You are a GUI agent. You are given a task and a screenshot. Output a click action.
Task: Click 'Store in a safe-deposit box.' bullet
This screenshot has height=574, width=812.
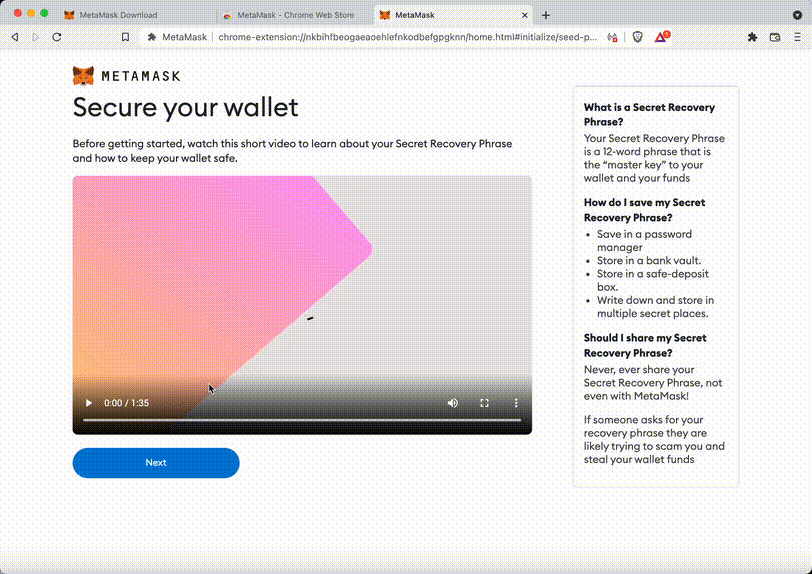(652, 280)
